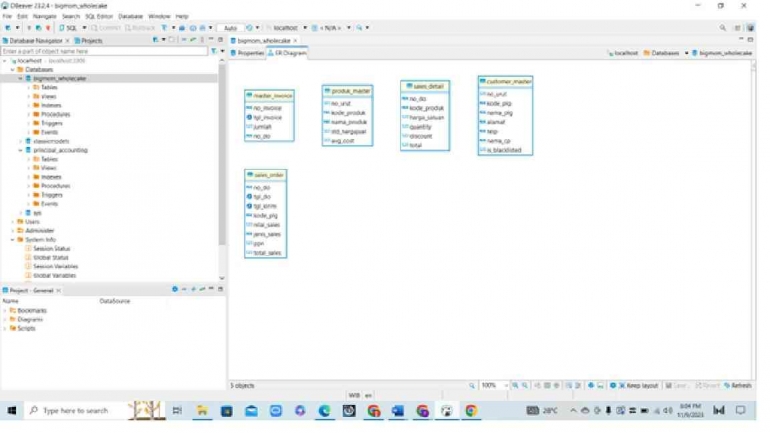Open a new SQL script from toolbar
Image resolution: width=770 pixels, height=433 pixels.
click(x=69, y=28)
